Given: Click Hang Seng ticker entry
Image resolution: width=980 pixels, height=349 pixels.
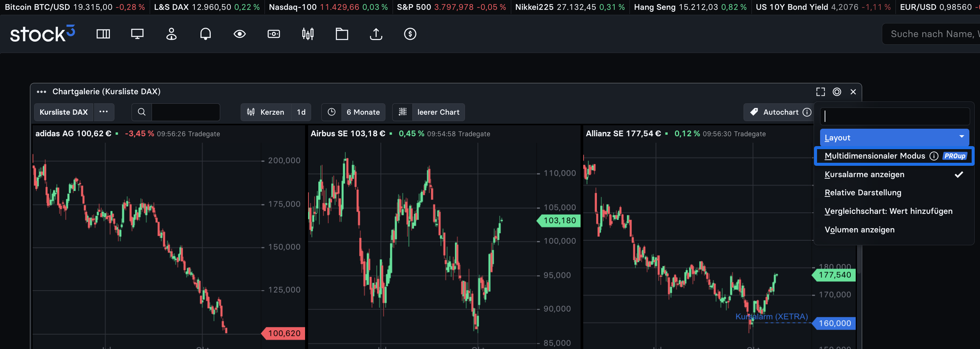Looking at the screenshot, I should (690, 7).
